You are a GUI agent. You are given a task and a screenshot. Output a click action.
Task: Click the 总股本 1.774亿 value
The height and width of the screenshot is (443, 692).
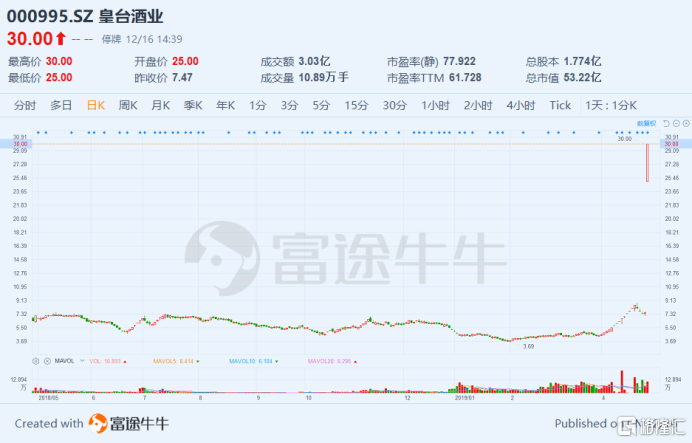(x=583, y=61)
